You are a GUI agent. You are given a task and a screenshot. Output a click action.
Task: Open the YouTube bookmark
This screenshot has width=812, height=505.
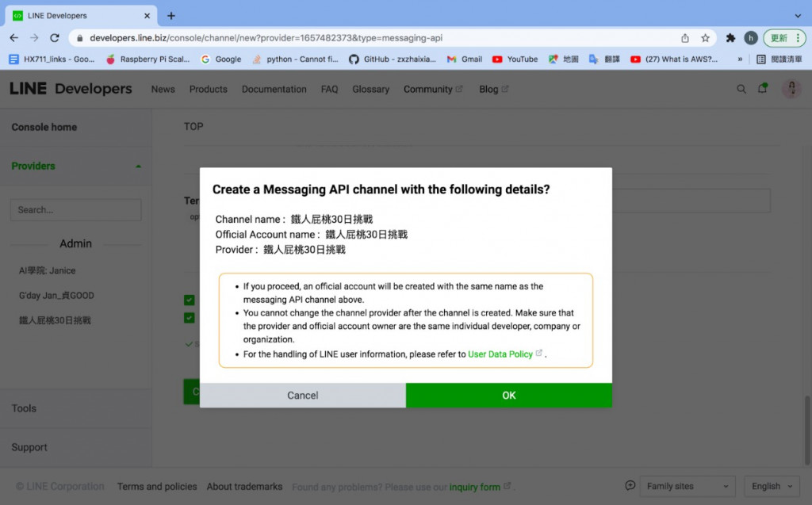click(515, 59)
